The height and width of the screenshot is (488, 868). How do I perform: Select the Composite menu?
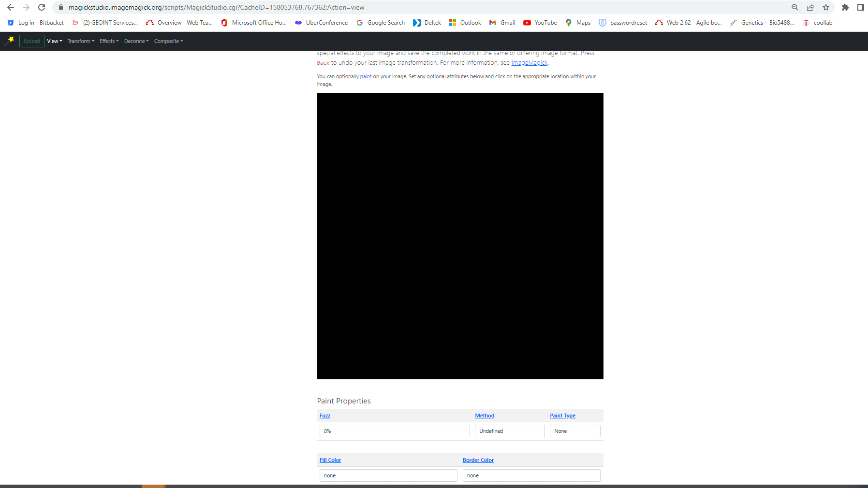(168, 41)
